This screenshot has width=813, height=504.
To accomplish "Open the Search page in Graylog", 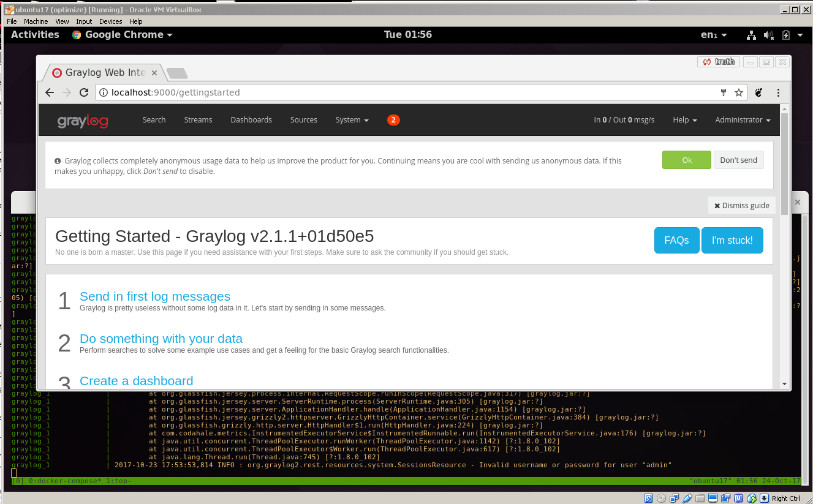I will coord(154,120).
